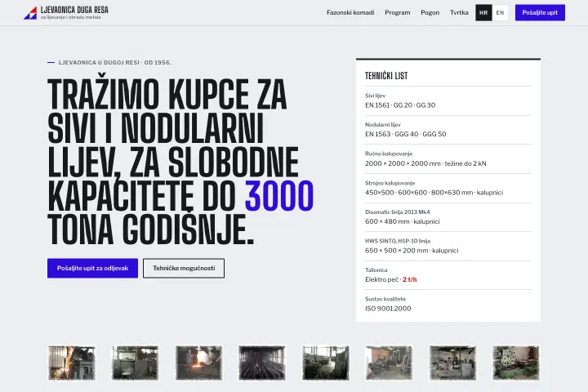Select the Sivi lijev label

click(375, 96)
